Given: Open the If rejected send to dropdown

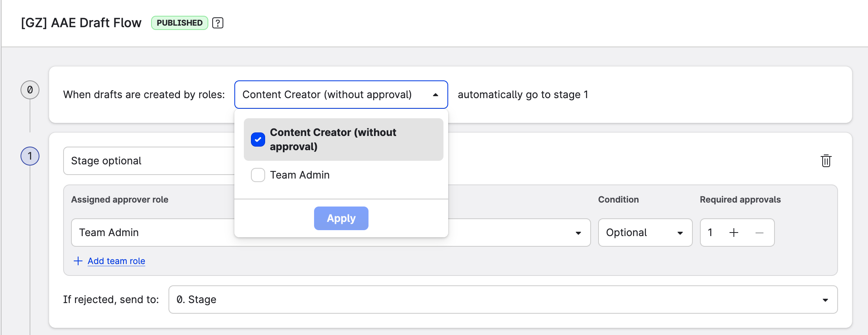Looking at the screenshot, I should [503, 300].
